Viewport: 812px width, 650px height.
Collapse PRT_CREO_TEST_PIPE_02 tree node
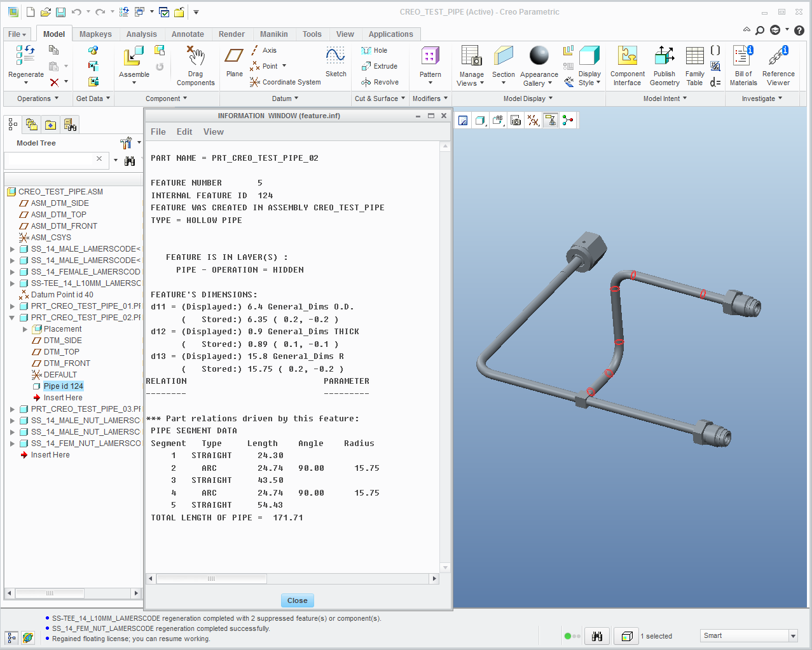(x=12, y=318)
